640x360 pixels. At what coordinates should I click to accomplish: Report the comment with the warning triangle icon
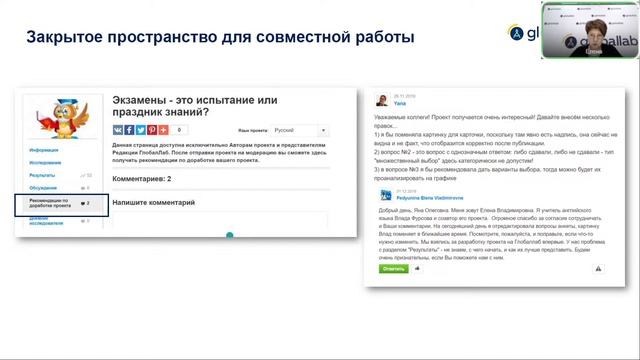pos(598,269)
